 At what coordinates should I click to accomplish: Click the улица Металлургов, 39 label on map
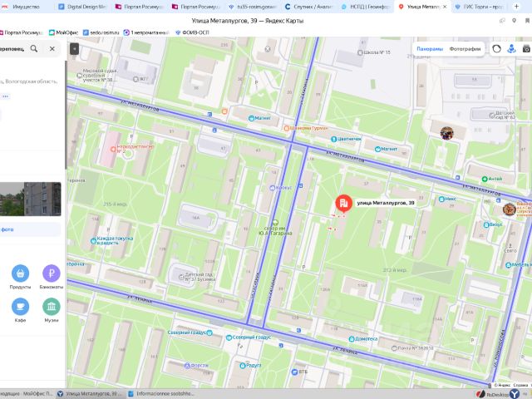[x=386, y=203]
